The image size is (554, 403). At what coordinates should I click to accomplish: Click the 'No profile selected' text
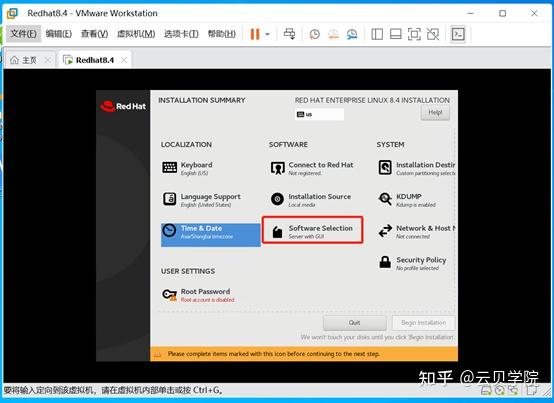click(x=418, y=268)
